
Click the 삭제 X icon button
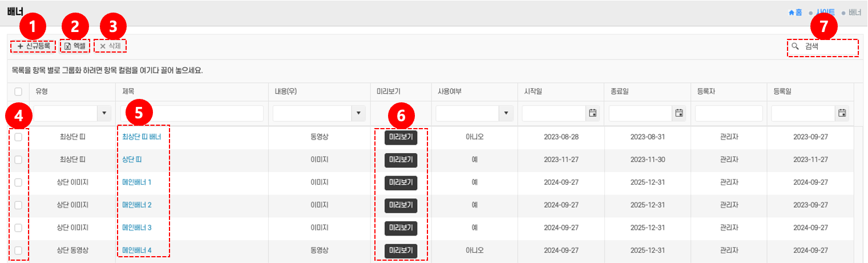(103, 46)
